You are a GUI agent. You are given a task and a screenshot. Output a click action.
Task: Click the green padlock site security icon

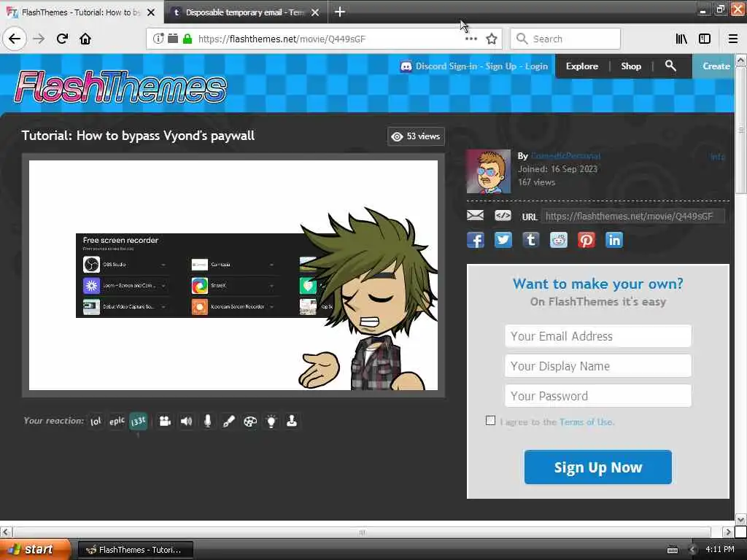187,39
